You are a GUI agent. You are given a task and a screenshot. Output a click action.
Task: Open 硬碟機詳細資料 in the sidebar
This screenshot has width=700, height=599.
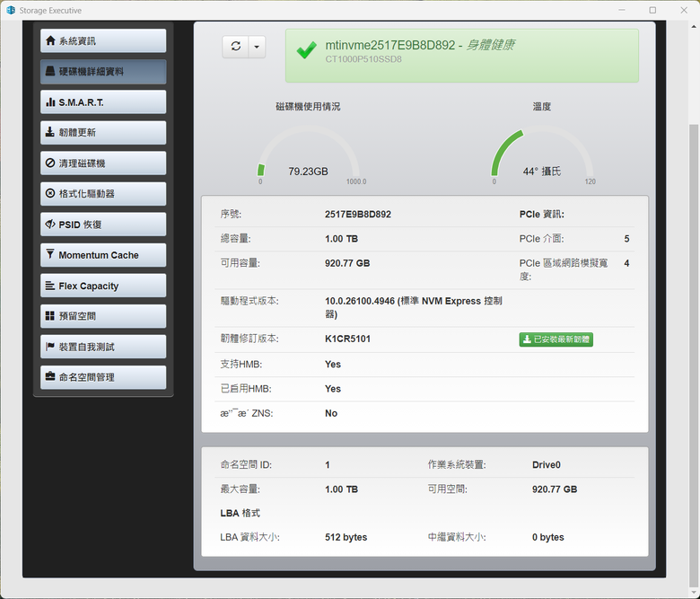pyautogui.click(x=103, y=72)
